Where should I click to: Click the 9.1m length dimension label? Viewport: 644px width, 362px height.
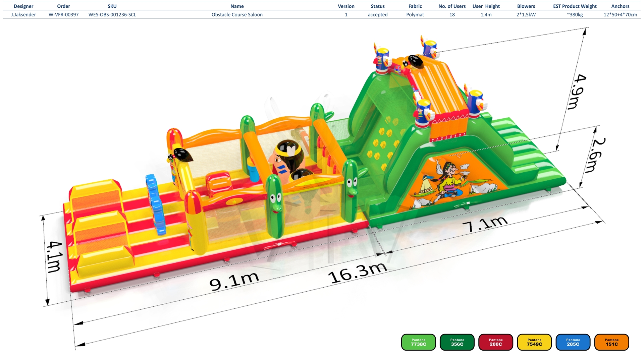coord(234,281)
